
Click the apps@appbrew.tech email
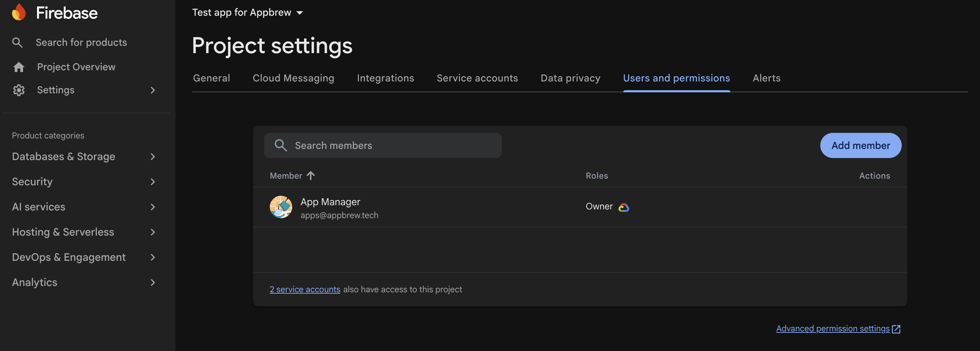tap(339, 215)
